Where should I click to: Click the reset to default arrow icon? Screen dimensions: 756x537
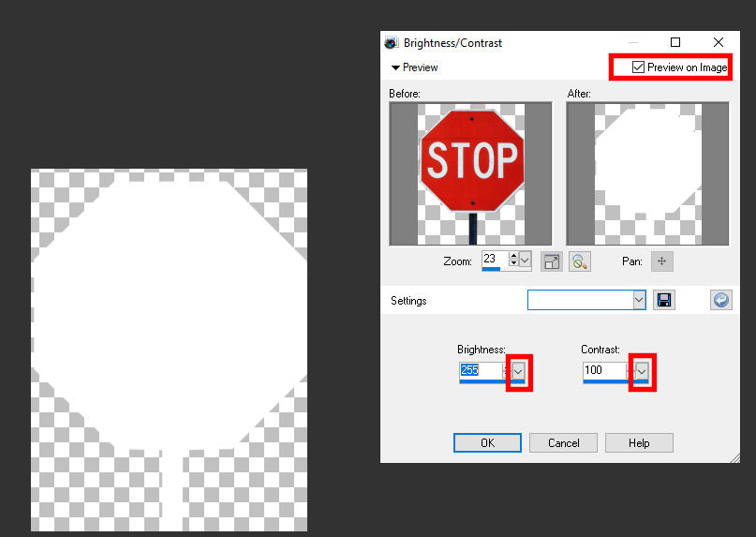point(720,300)
